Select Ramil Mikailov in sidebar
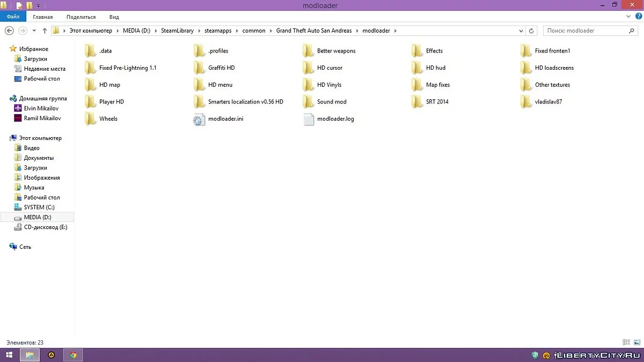The image size is (644, 362). [x=42, y=118]
